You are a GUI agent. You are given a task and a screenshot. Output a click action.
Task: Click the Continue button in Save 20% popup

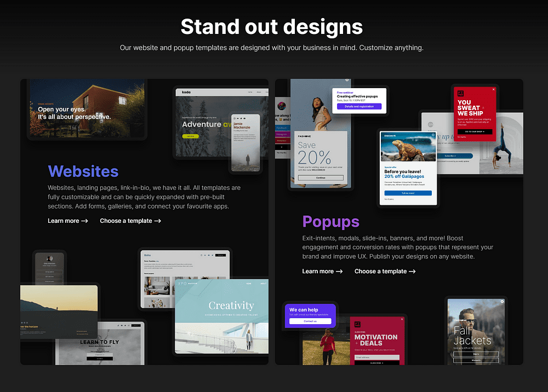[x=321, y=178]
